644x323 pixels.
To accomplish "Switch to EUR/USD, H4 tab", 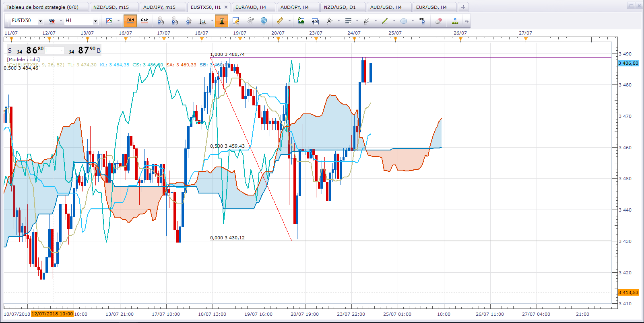I will (x=434, y=7).
